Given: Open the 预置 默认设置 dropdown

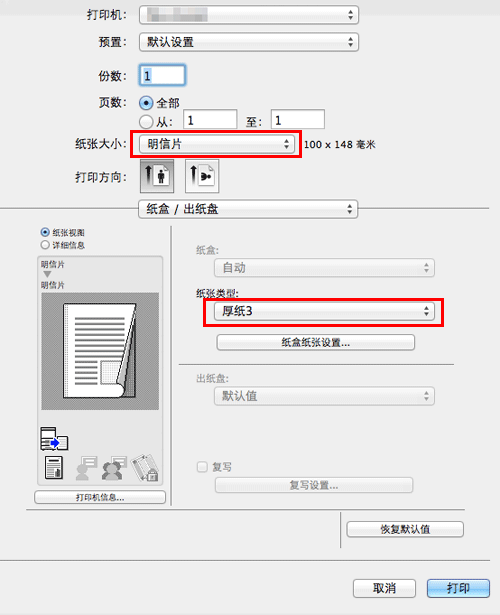Looking at the screenshot, I should click(x=249, y=42).
